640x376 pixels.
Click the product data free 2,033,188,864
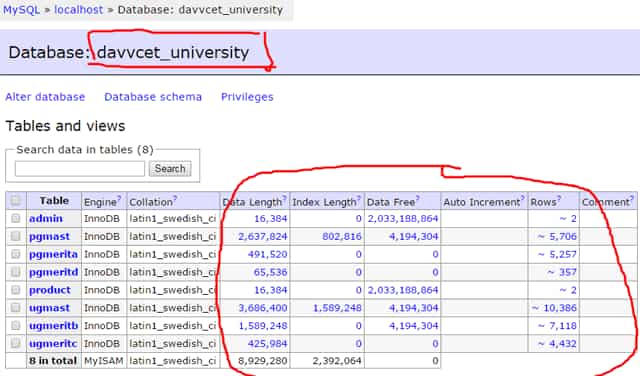coord(403,290)
